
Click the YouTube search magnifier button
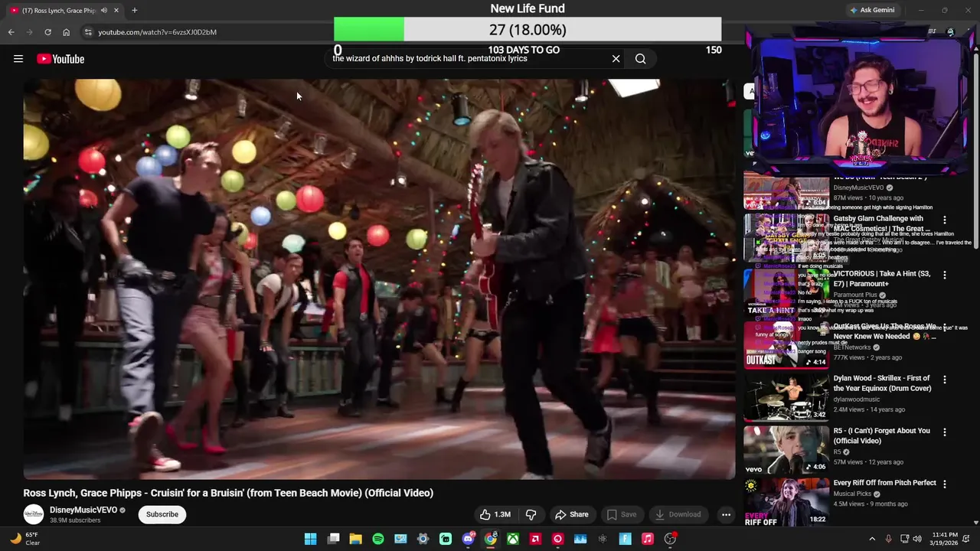[x=641, y=59]
